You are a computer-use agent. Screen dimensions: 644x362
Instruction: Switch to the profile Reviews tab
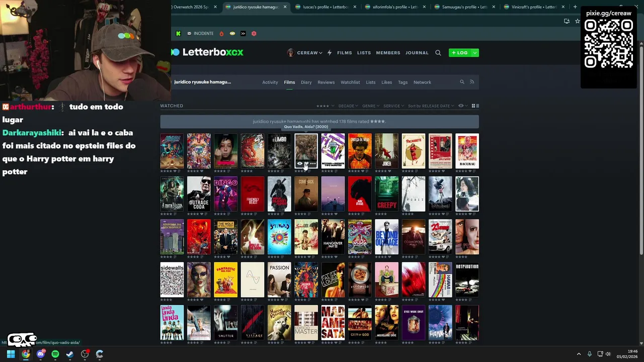(x=326, y=82)
